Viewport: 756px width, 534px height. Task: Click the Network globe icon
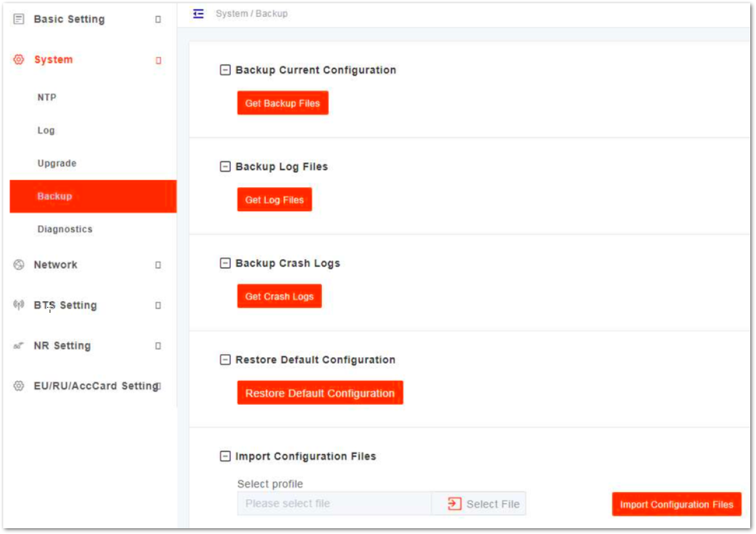pyautogui.click(x=19, y=264)
